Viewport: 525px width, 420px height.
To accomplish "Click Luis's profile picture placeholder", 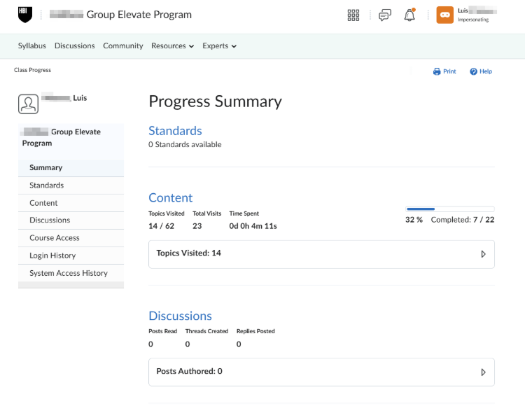I will point(29,104).
